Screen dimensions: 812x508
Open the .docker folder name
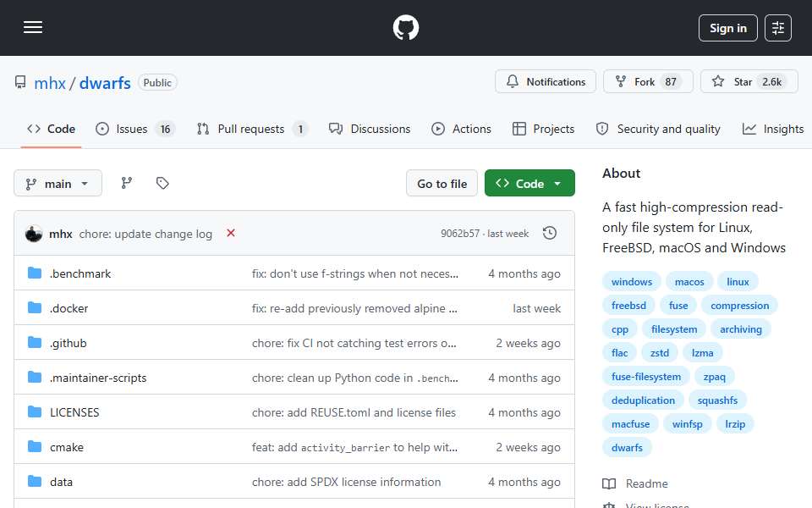69,308
